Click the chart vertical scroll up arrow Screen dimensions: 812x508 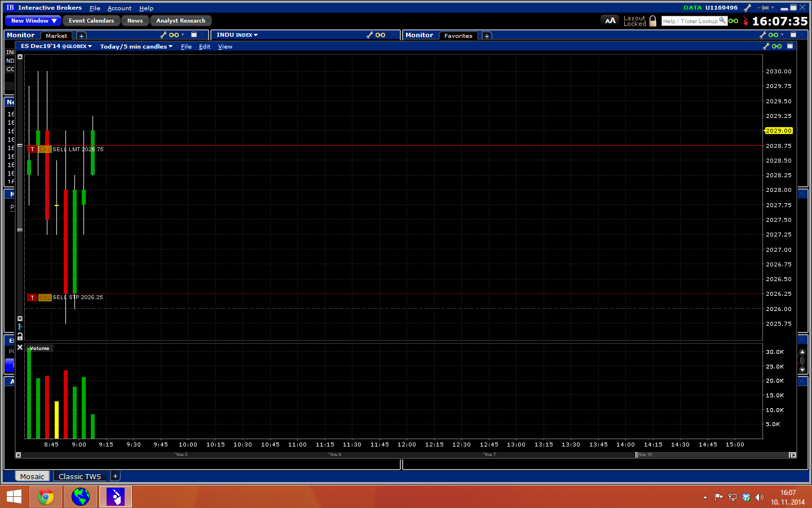[x=20, y=57]
